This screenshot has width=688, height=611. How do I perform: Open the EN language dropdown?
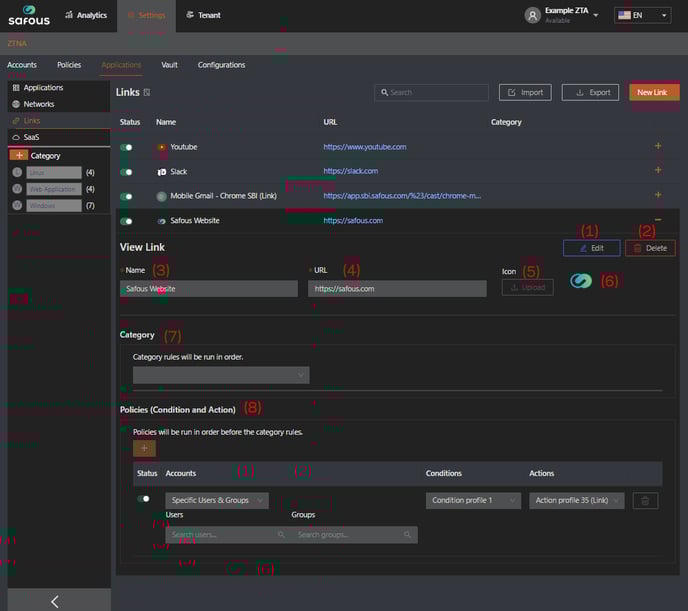642,15
